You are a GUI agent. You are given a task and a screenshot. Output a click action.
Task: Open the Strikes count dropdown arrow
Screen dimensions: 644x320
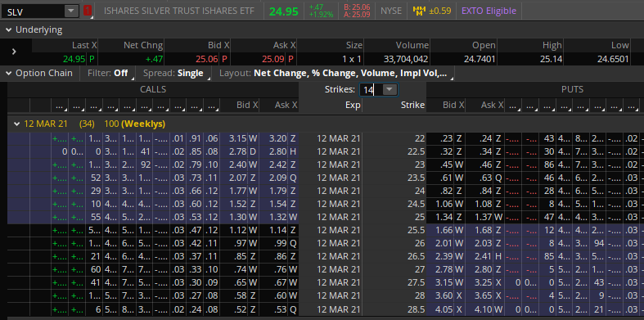[x=390, y=89]
